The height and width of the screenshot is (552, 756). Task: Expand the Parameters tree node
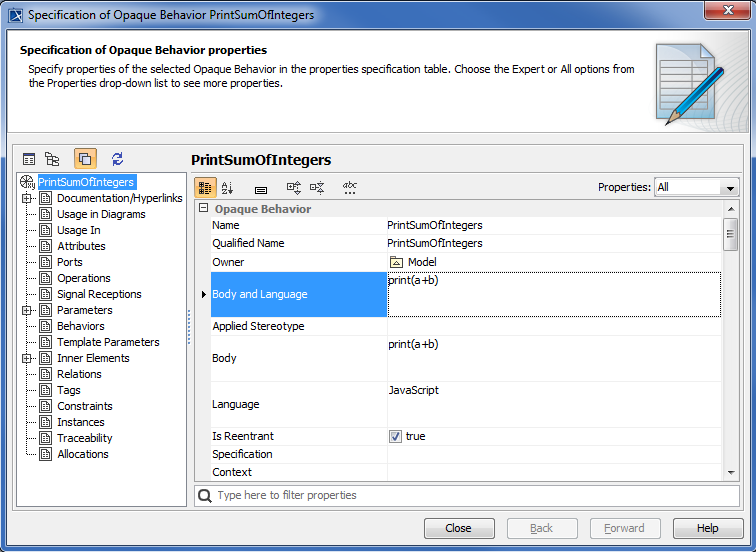pyautogui.click(x=28, y=310)
